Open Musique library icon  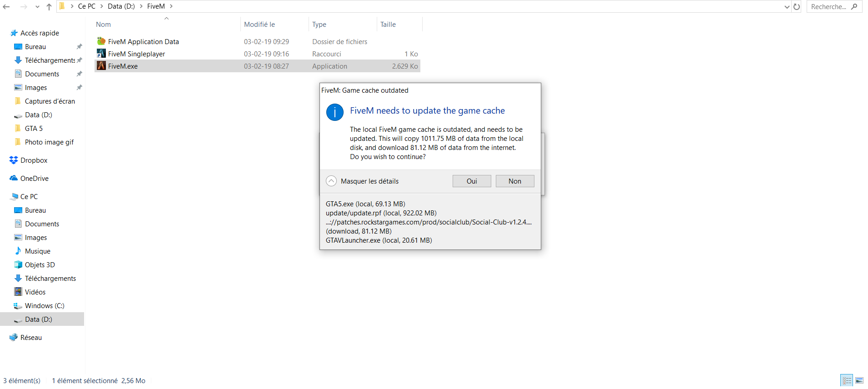pyautogui.click(x=18, y=251)
